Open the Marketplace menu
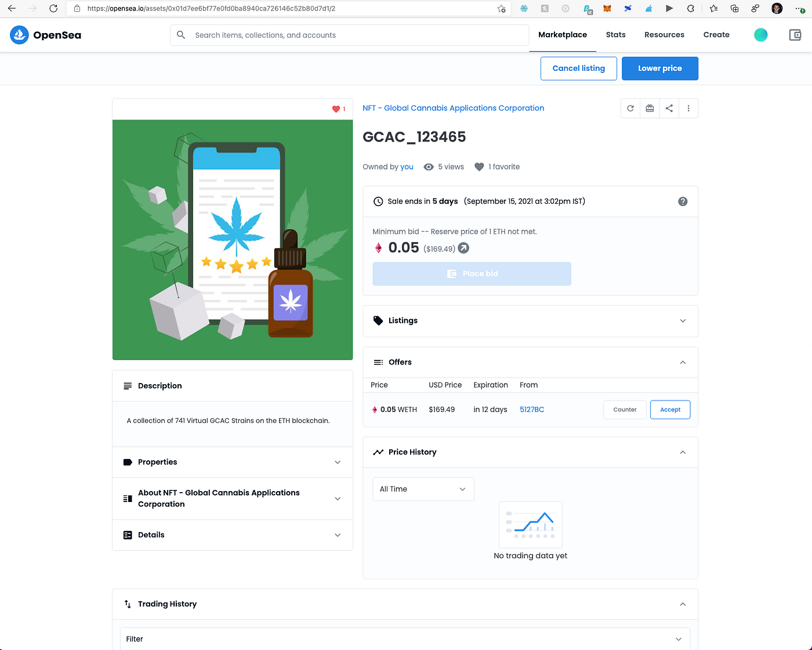Screen dimensions: 812x650 [x=563, y=35]
